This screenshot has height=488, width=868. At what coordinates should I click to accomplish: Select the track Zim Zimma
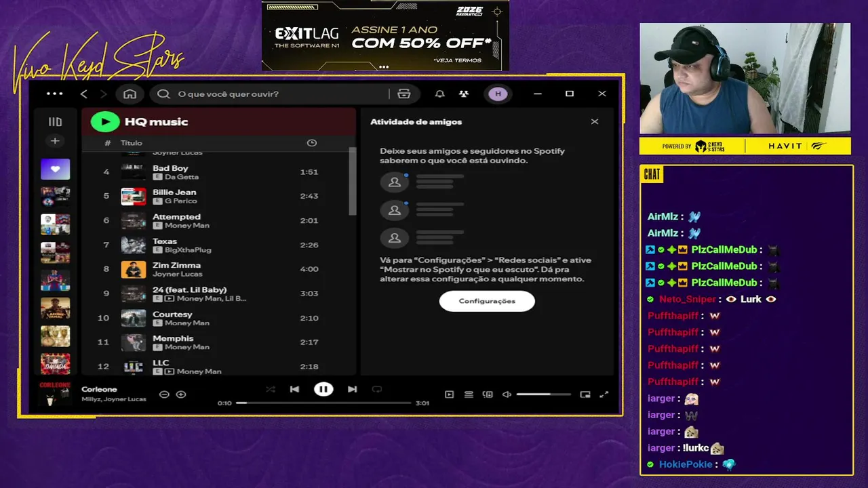[176, 265]
